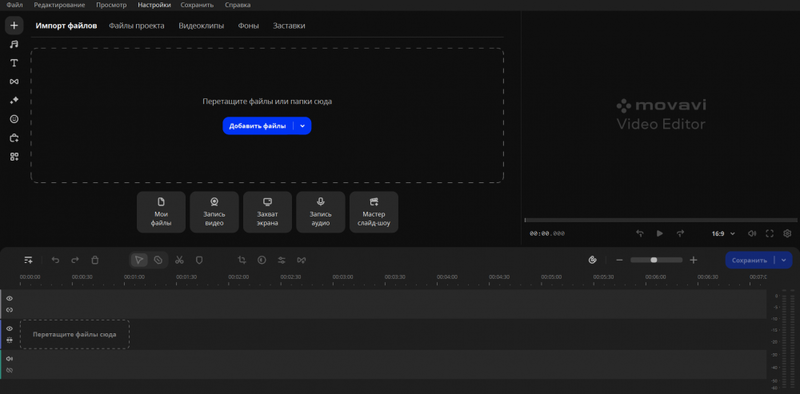Viewport: 800px width, 394px height.
Task: Open the Titles tool T icon
Action: [14, 63]
